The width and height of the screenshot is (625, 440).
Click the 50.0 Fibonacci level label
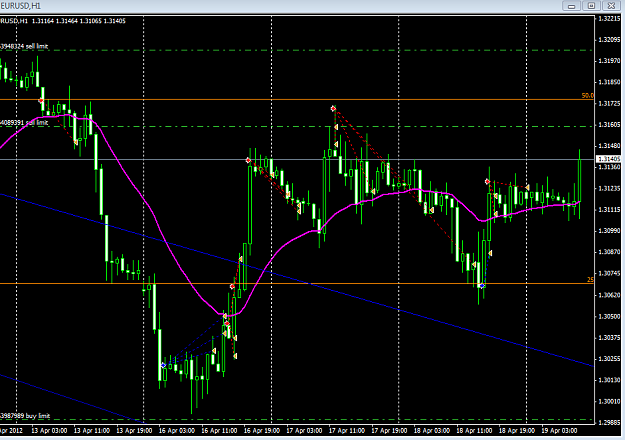(588, 96)
